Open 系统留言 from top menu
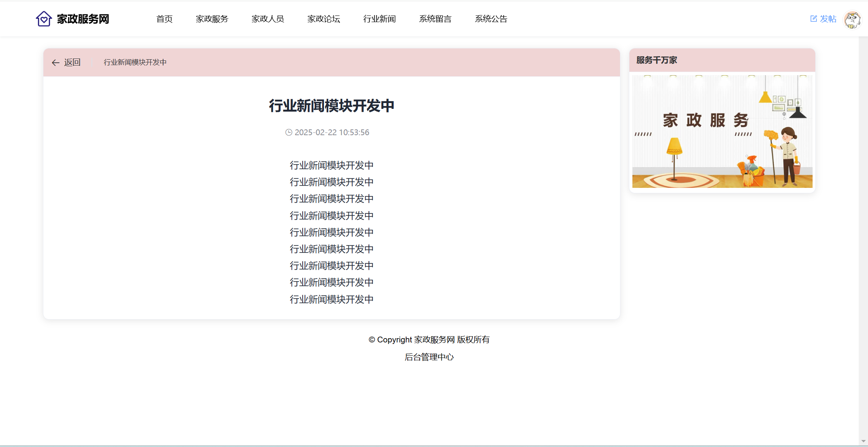 click(435, 19)
